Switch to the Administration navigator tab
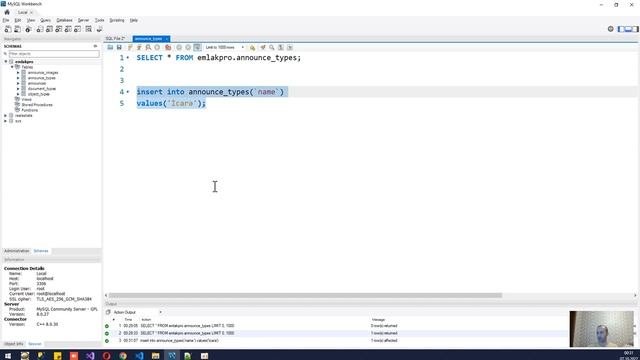The width and height of the screenshot is (640, 360). [x=17, y=251]
